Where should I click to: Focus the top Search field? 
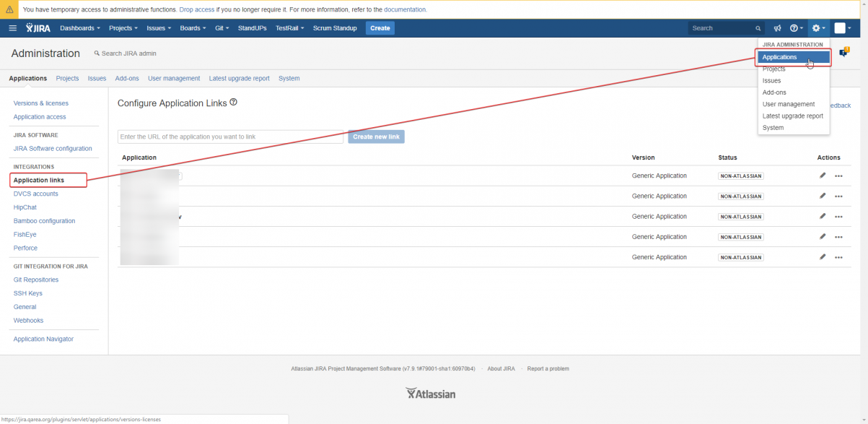pyautogui.click(x=727, y=28)
